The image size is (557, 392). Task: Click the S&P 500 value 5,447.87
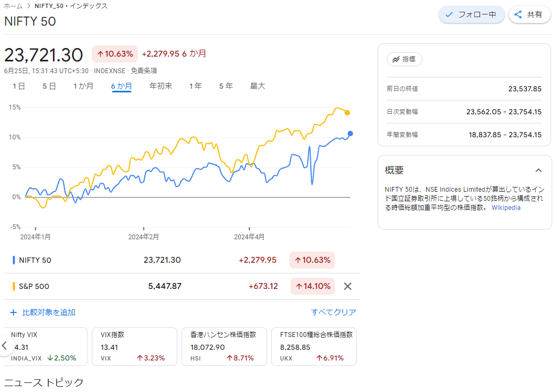point(165,286)
